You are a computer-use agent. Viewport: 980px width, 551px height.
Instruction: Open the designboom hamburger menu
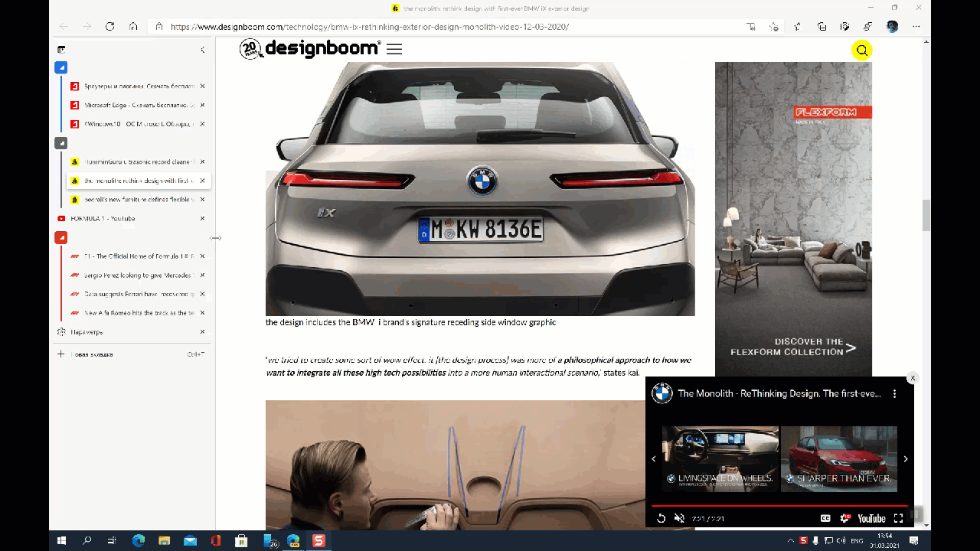(x=394, y=49)
